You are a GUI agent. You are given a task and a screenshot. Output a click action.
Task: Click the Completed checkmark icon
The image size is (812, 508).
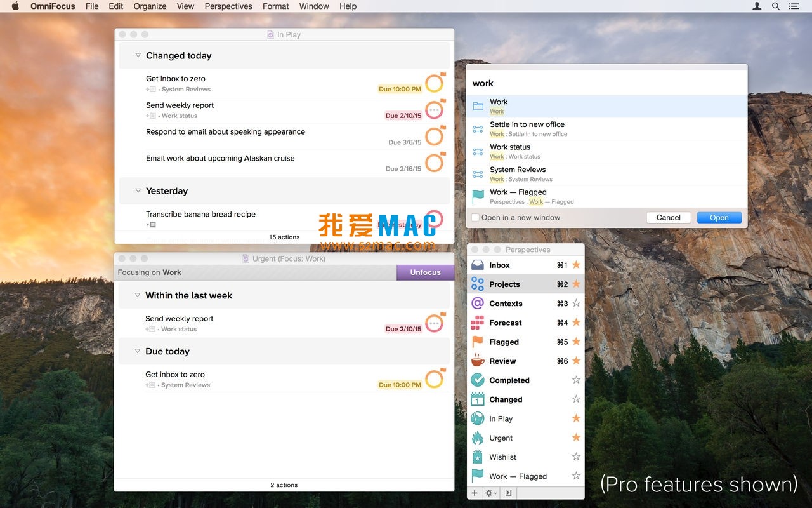tap(478, 380)
